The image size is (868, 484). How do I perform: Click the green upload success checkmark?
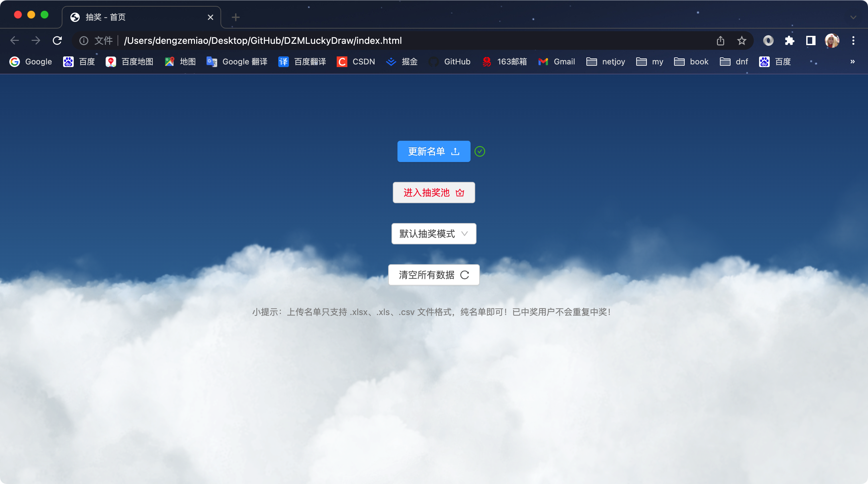click(480, 152)
